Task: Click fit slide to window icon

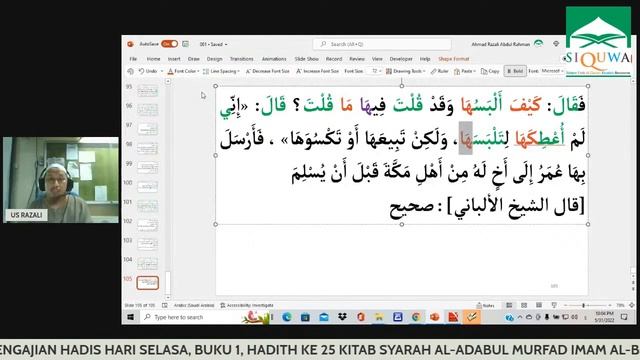Action: (631, 305)
